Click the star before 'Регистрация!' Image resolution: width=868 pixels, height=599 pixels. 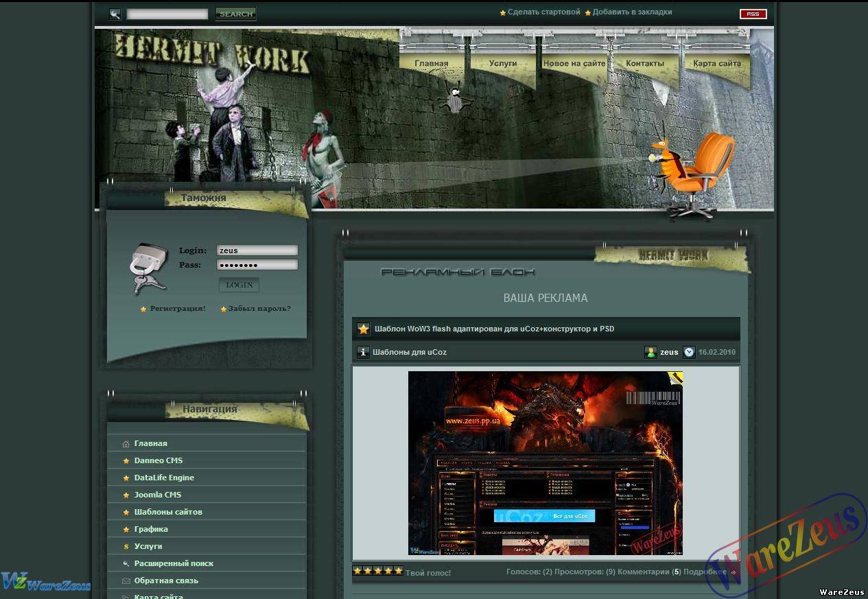pyautogui.click(x=143, y=309)
